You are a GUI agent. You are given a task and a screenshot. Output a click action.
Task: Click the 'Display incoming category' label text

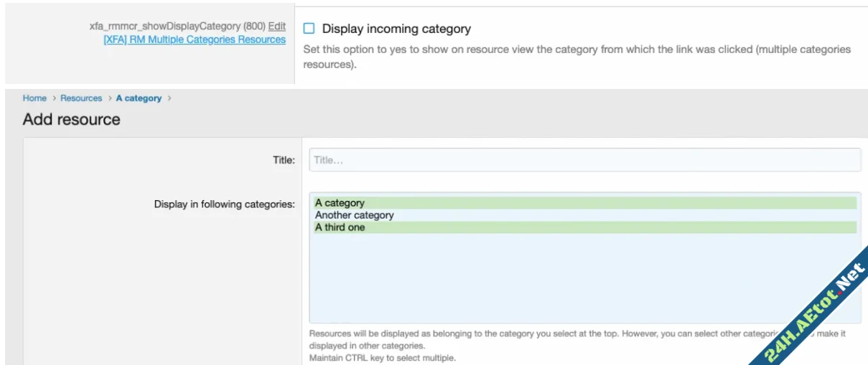click(x=396, y=29)
